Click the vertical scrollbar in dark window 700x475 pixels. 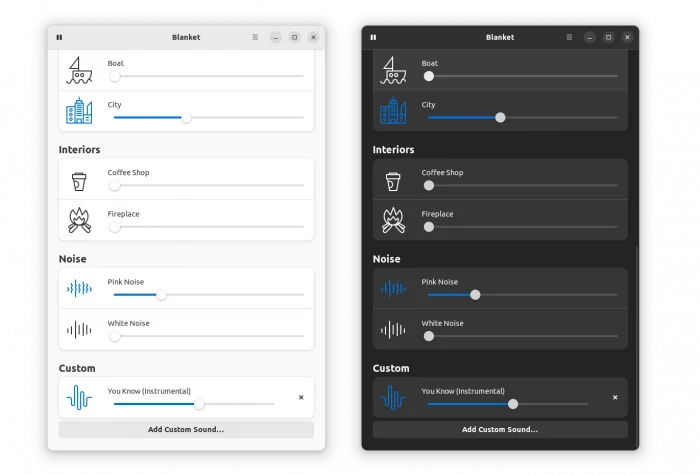tap(636, 340)
